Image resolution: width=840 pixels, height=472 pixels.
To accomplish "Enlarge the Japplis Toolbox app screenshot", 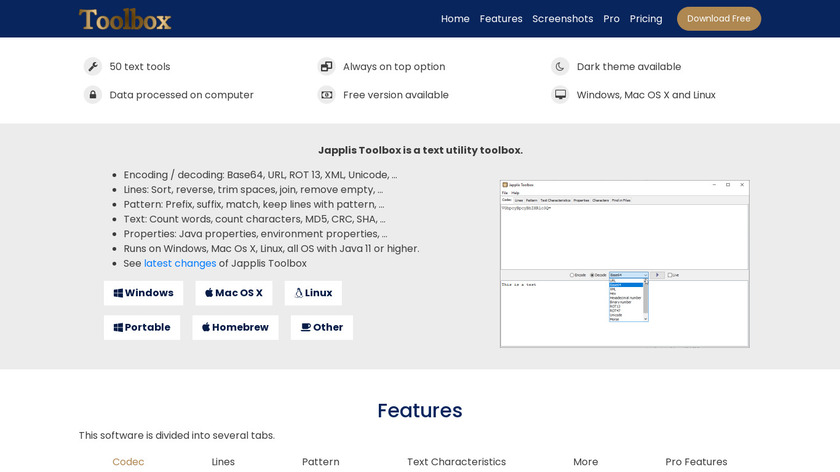I will (624, 264).
